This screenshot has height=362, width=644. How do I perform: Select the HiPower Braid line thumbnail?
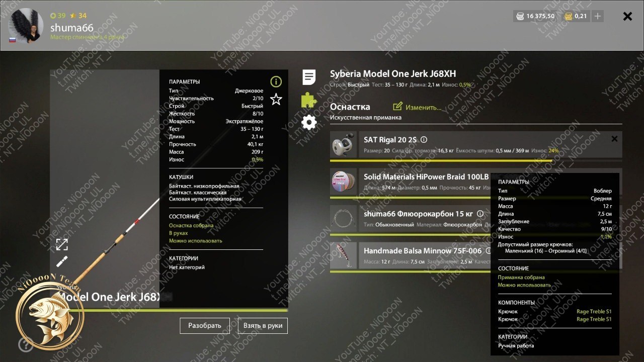tap(344, 182)
